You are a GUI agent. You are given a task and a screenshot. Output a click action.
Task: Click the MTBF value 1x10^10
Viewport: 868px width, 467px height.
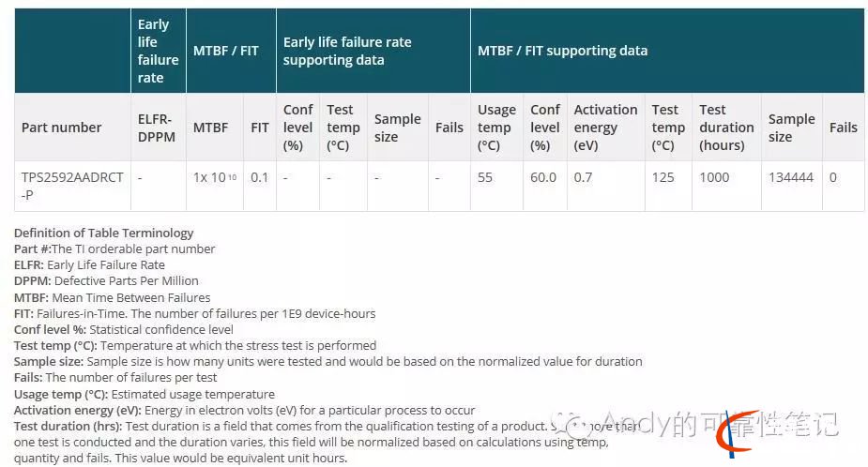pyautogui.click(x=215, y=177)
